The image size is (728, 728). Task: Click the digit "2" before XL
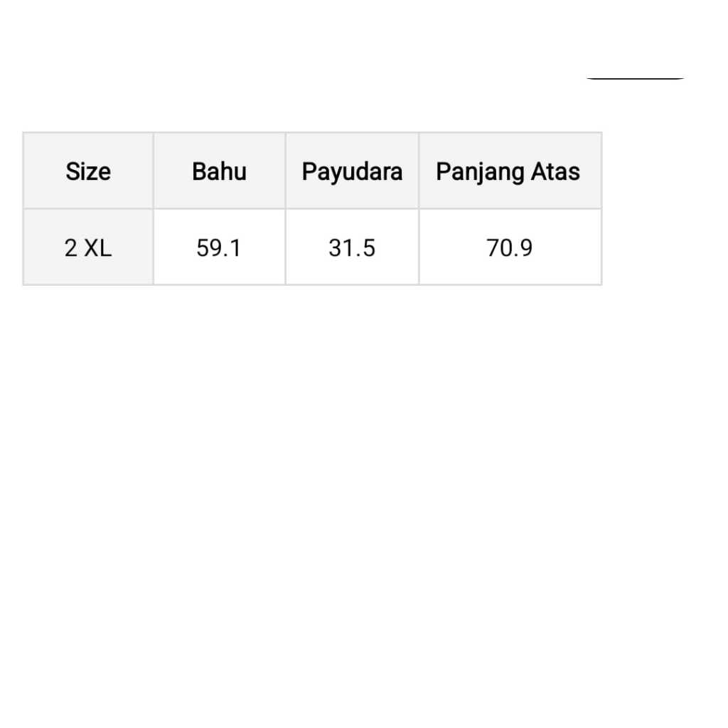(x=70, y=247)
